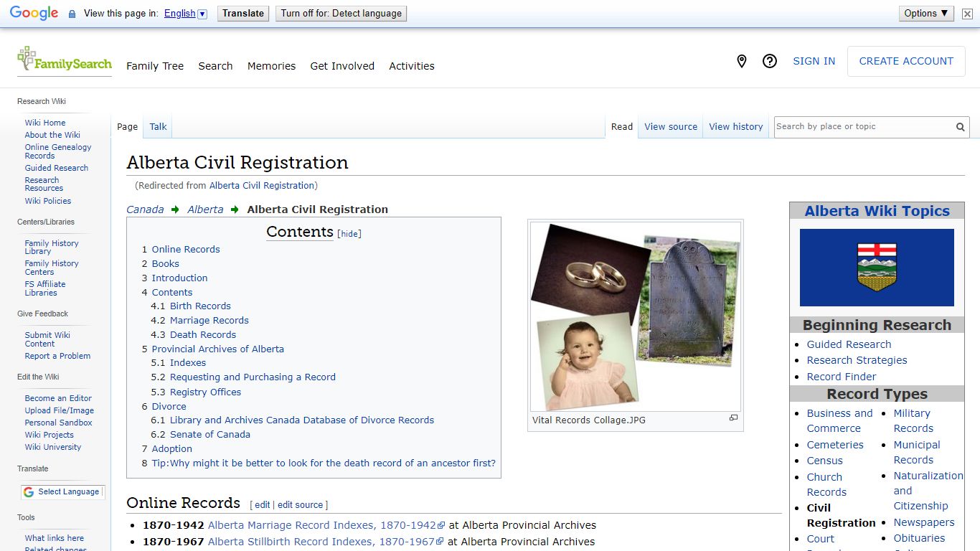This screenshot has height=551, width=980.
Task: Select the Page tab
Action: pos(127,127)
